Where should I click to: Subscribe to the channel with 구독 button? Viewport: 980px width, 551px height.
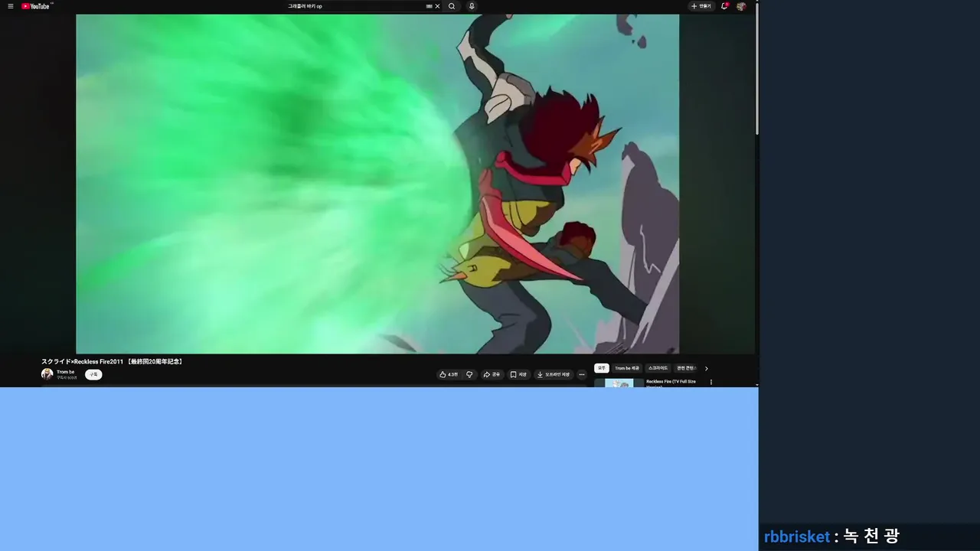pos(93,374)
